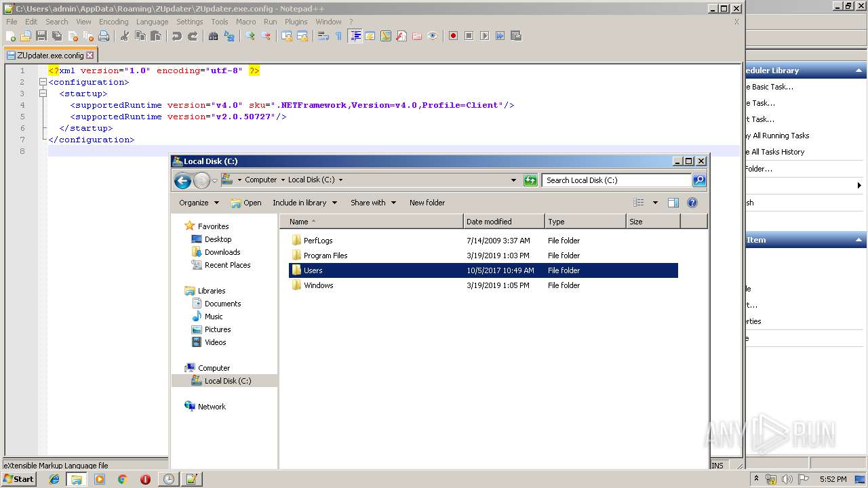Click the Replace toolbar icon
This screenshot has width=868, height=488.
coord(229,36)
